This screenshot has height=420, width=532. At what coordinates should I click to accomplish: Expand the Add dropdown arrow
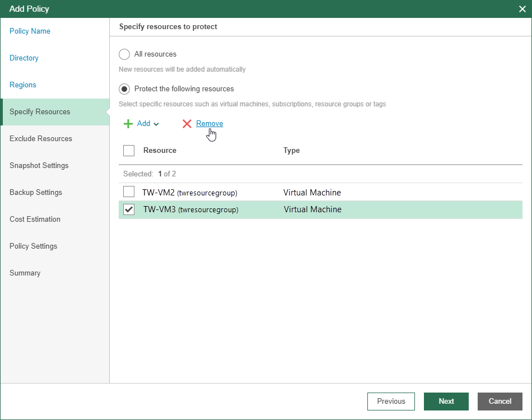click(x=156, y=124)
